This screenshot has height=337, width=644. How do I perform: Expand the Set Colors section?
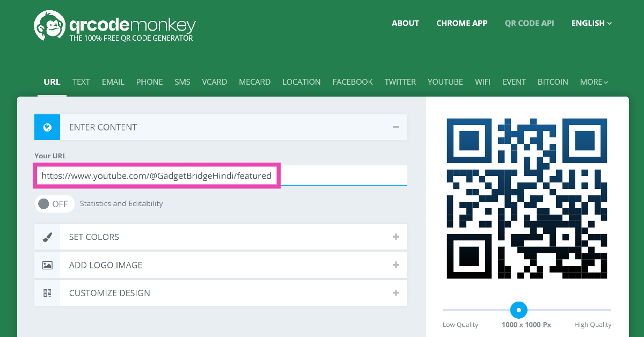(x=396, y=237)
